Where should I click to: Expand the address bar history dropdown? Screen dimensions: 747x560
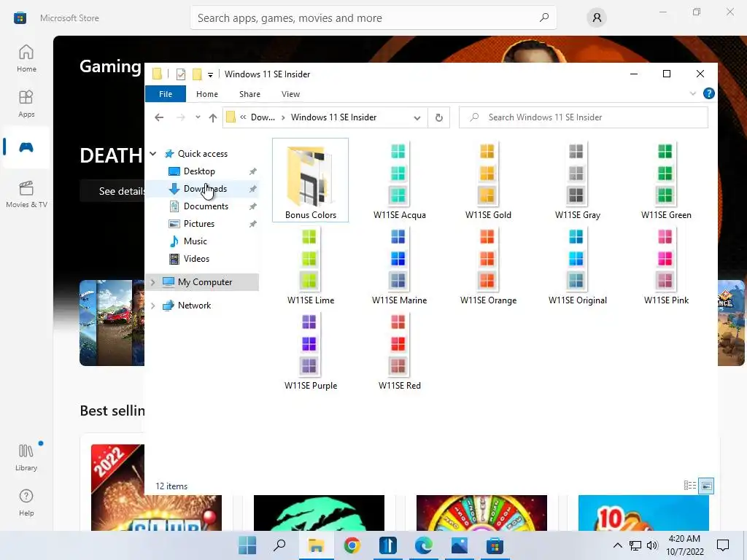coord(417,117)
